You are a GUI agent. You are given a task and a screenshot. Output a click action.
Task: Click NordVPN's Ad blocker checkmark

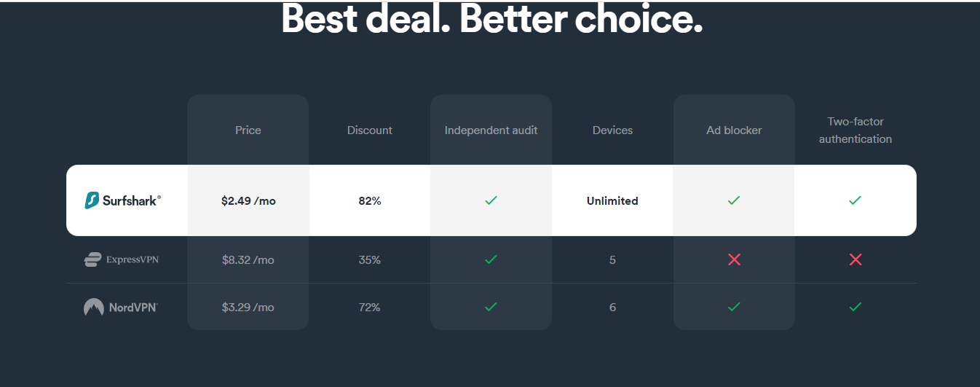[x=734, y=308]
